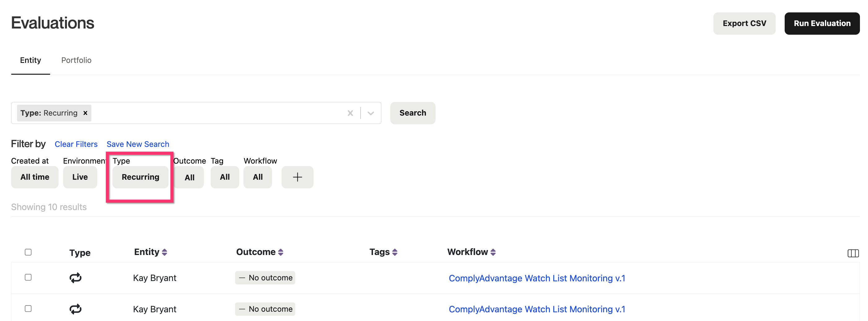Expand the search filter dropdown chevron
Viewport: 868px width, 321px height.
tap(371, 113)
